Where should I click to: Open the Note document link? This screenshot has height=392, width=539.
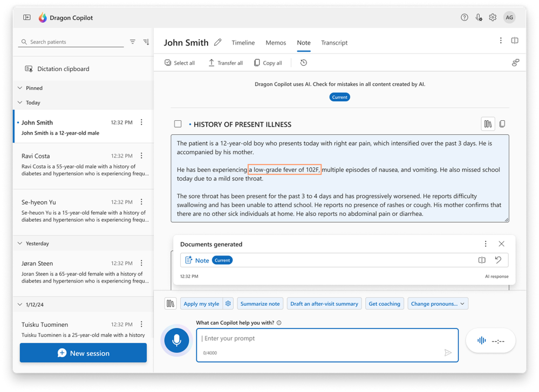(x=202, y=260)
